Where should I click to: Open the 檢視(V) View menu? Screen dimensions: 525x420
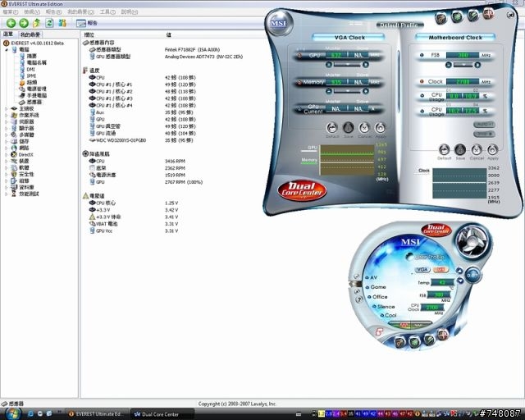click(x=32, y=12)
